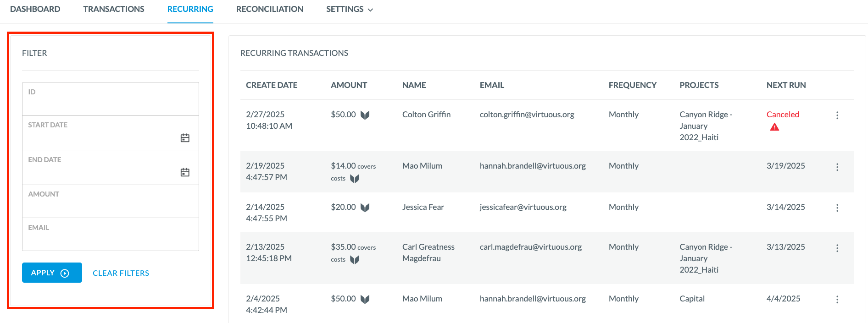Focus the ID filter input field

(x=111, y=99)
